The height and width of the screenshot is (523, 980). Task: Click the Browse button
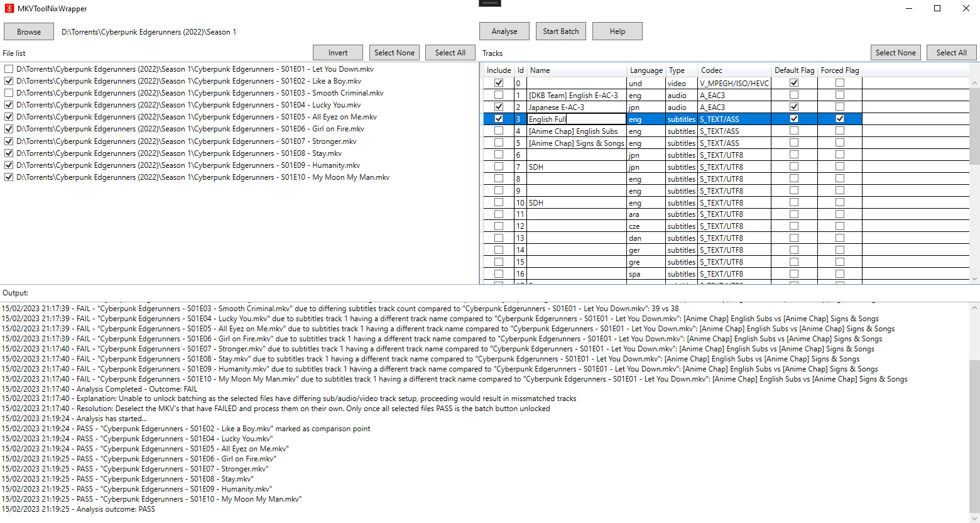coord(29,31)
